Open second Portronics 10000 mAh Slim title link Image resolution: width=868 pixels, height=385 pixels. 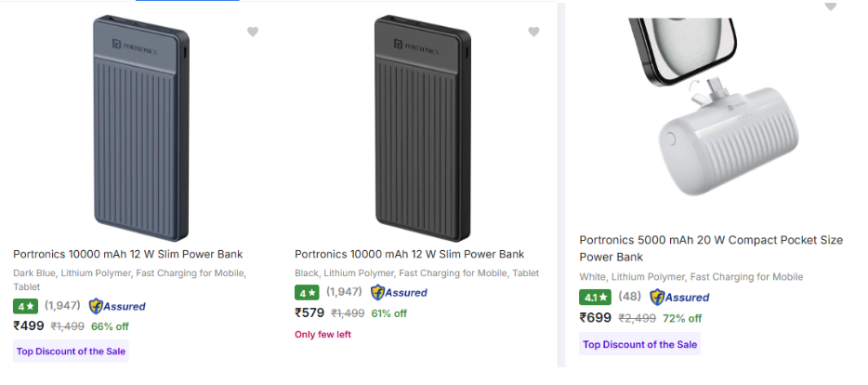pos(409,254)
